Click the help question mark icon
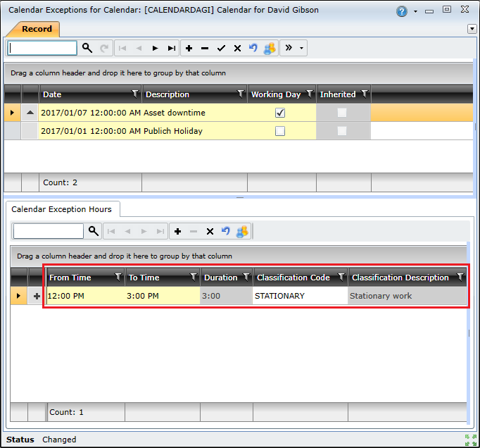 (402, 11)
